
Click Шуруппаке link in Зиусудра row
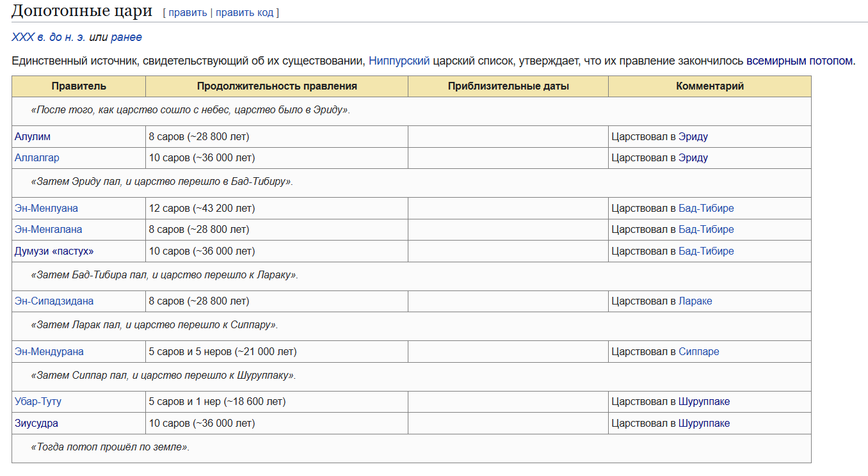point(704,423)
